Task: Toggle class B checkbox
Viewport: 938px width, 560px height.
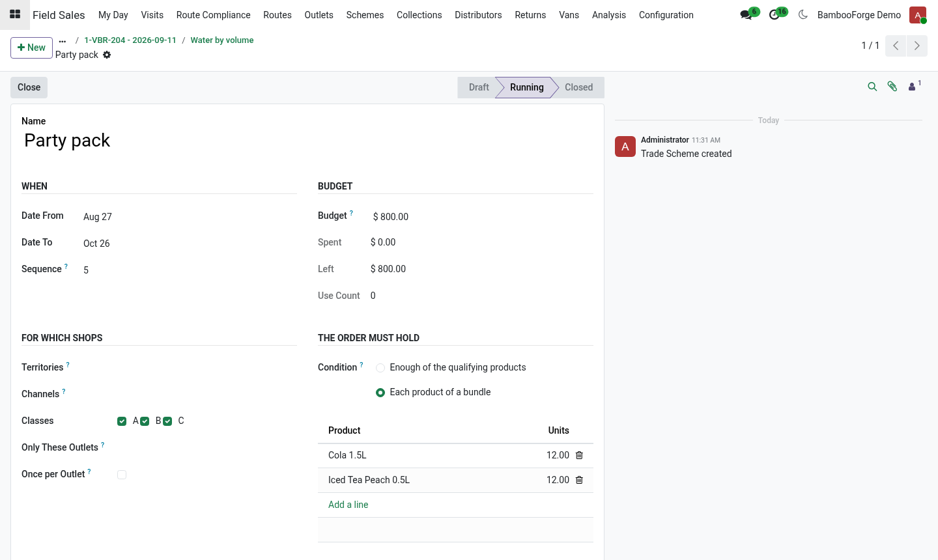Action: coord(145,421)
